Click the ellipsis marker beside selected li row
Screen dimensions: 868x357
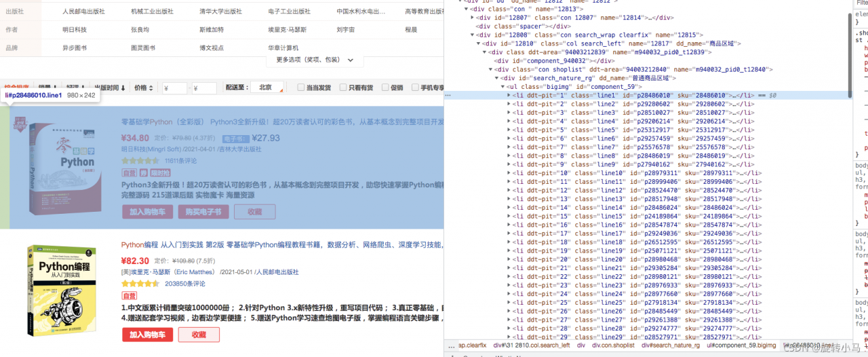448,96
